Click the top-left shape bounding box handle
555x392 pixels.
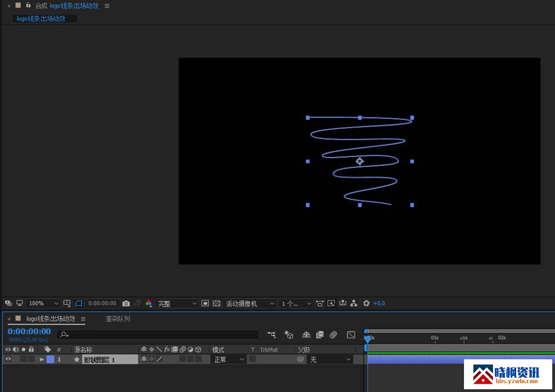(307, 118)
